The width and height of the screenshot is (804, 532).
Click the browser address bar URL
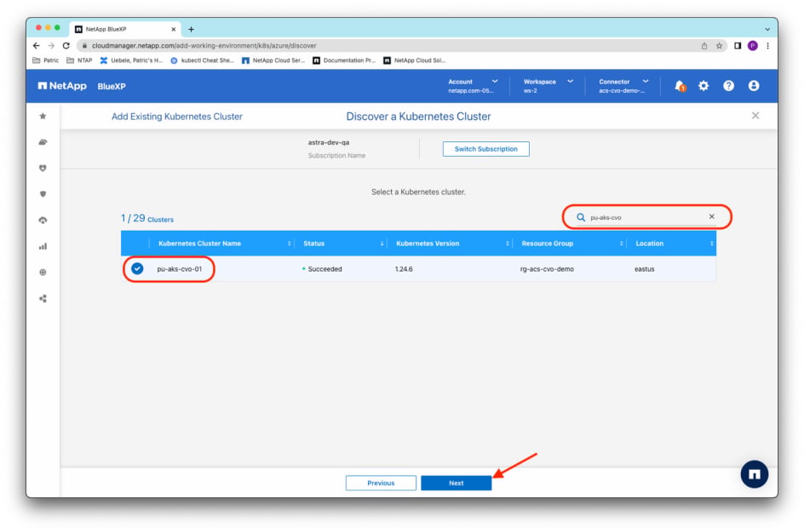tap(204, 46)
